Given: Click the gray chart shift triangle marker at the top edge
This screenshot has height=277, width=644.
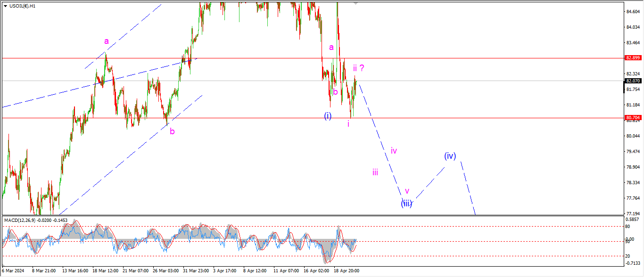Looking at the screenshot, I should coord(355,3).
